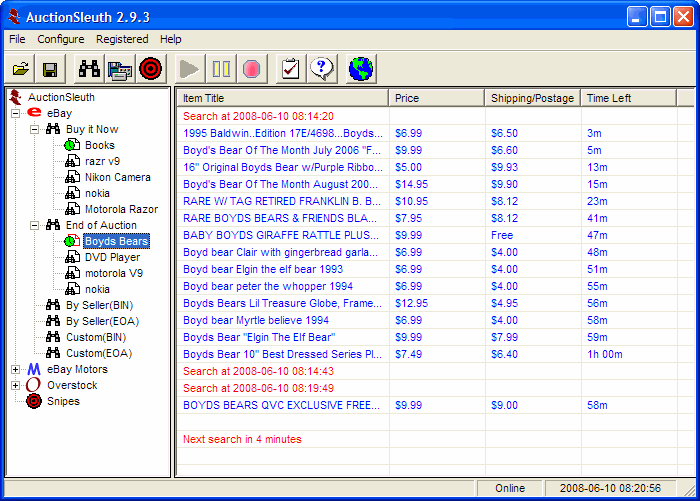Open help via question mark icon
This screenshot has width=700, height=501.
point(321,69)
